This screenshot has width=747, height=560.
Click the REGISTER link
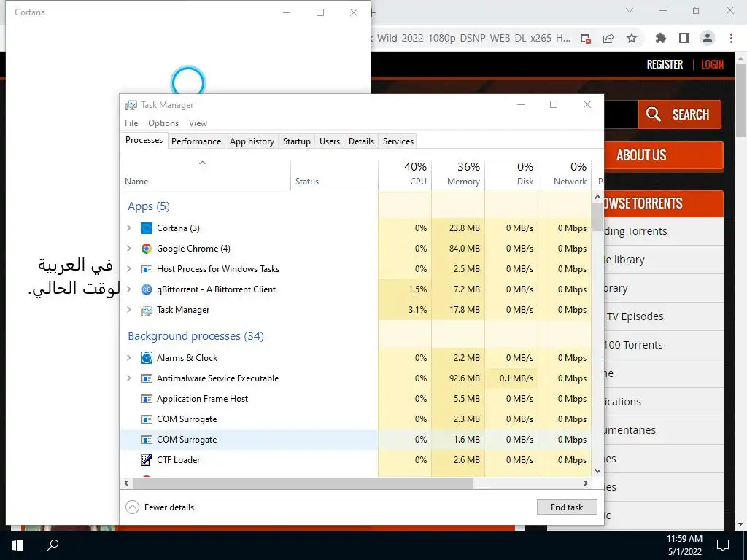(665, 64)
